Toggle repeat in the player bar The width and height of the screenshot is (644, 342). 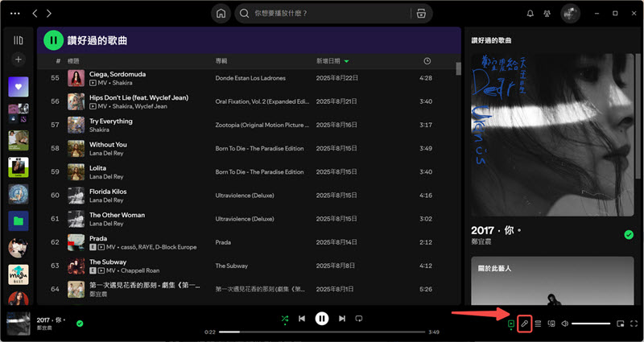point(359,318)
